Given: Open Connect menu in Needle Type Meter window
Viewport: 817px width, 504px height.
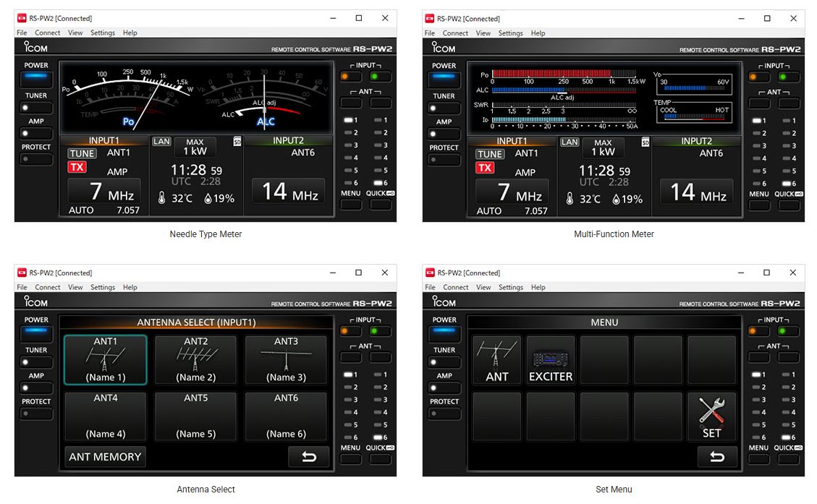Looking at the screenshot, I should [48, 33].
